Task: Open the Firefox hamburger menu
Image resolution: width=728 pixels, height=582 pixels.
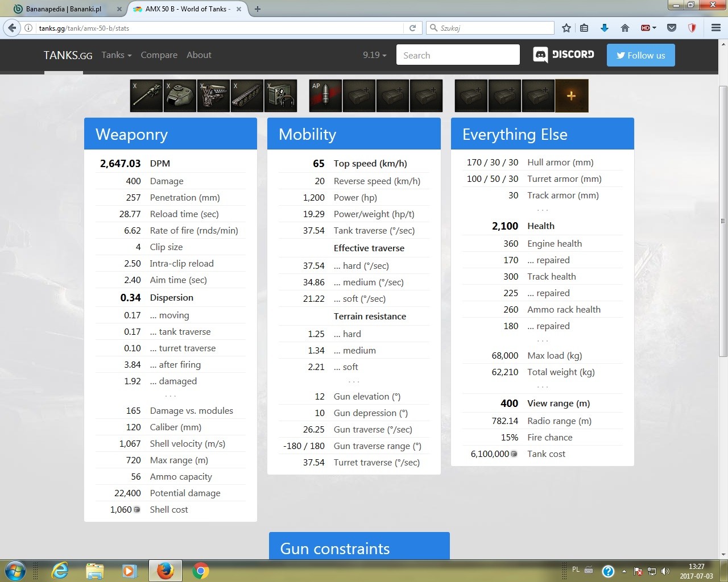Action: (x=716, y=28)
